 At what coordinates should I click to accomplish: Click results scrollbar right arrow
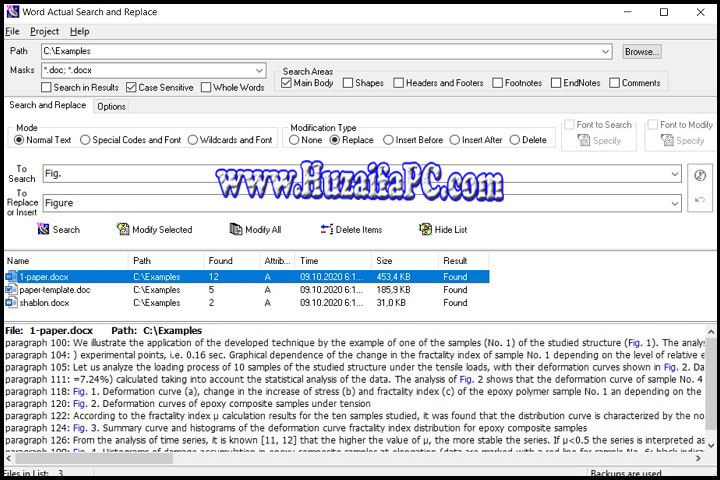(698, 458)
